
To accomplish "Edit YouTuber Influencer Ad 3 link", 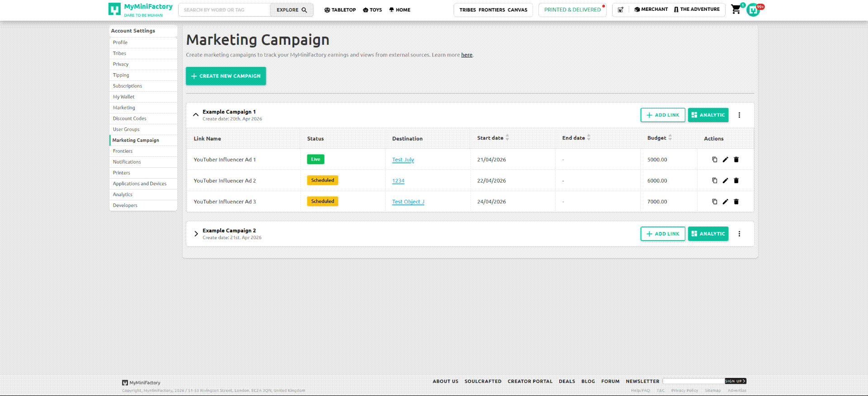I will [x=725, y=202].
